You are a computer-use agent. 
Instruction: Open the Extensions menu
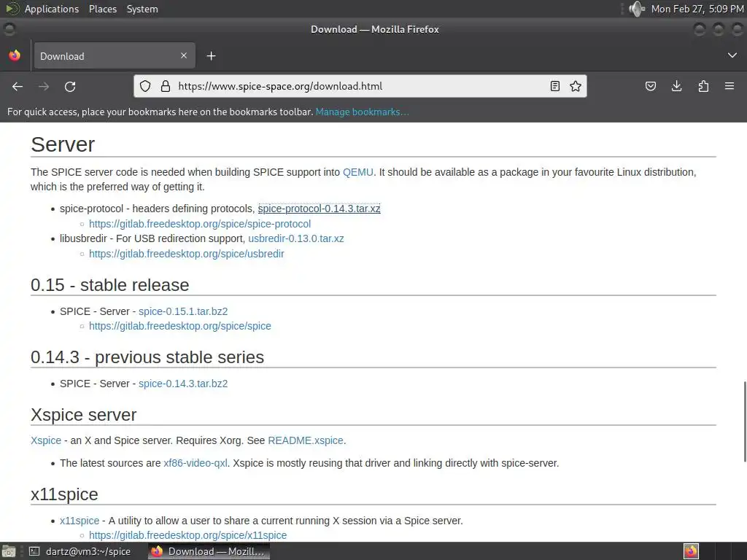(703, 86)
